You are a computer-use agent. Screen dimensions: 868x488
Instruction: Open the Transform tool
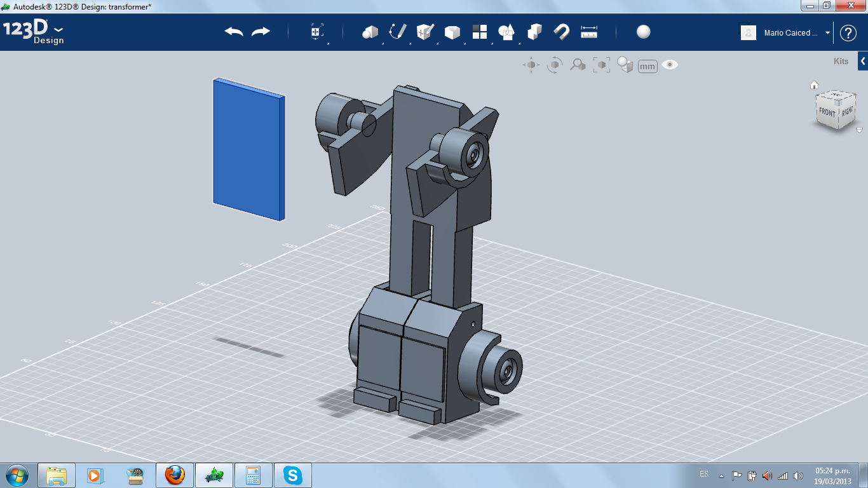317,32
